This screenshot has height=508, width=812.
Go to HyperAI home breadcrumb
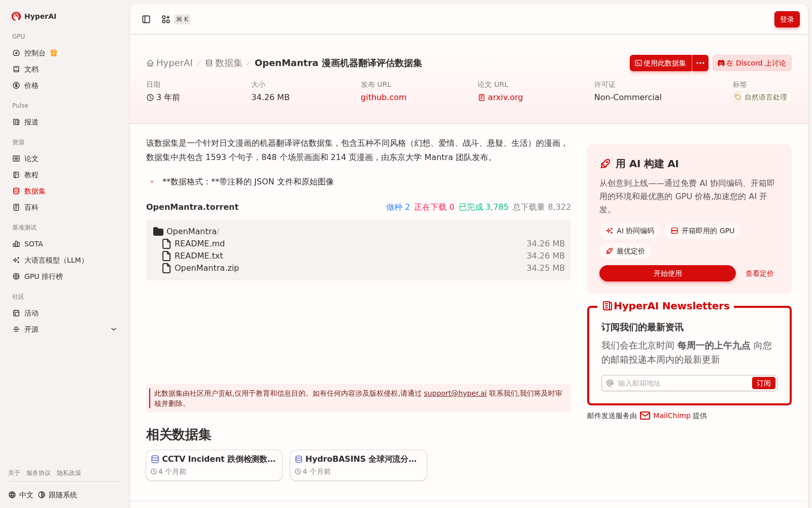coord(170,63)
